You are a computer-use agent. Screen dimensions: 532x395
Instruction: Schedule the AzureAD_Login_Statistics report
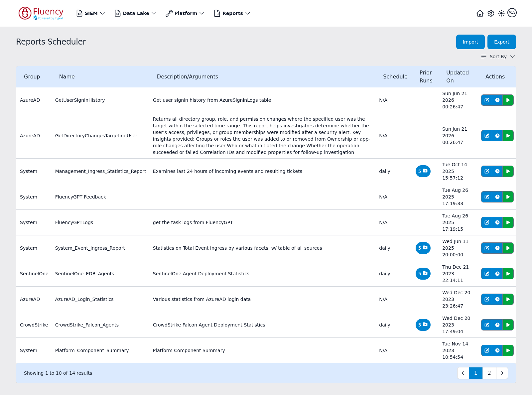(497, 299)
